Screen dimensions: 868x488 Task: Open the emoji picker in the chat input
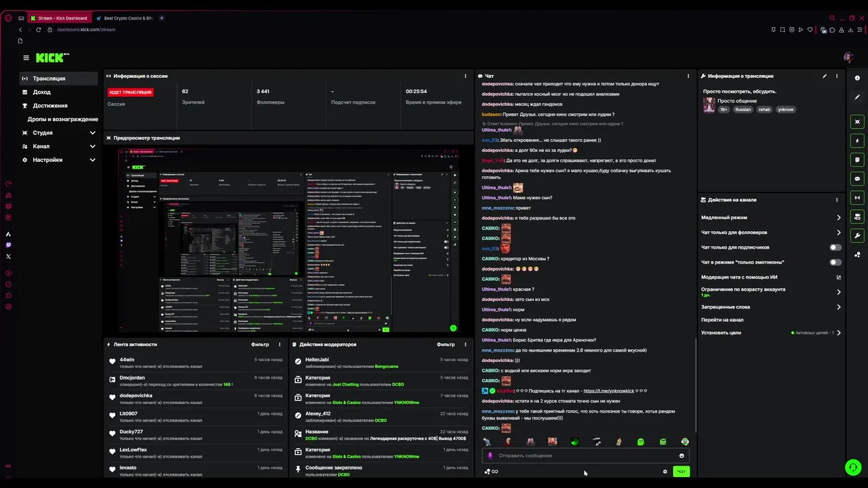(682, 455)
